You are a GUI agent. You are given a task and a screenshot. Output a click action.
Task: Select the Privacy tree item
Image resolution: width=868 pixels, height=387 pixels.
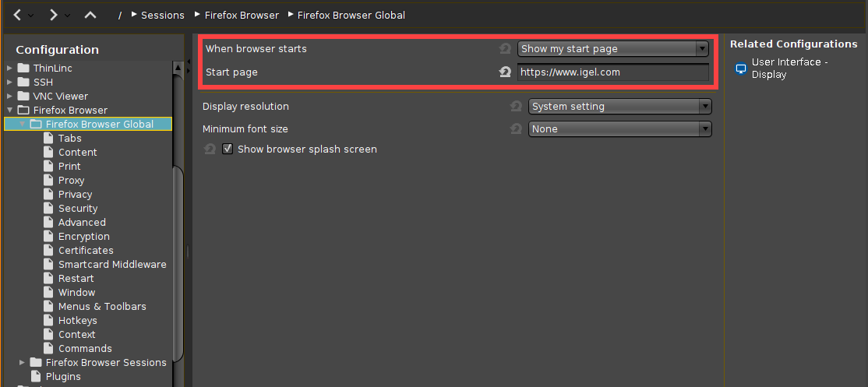75,195
